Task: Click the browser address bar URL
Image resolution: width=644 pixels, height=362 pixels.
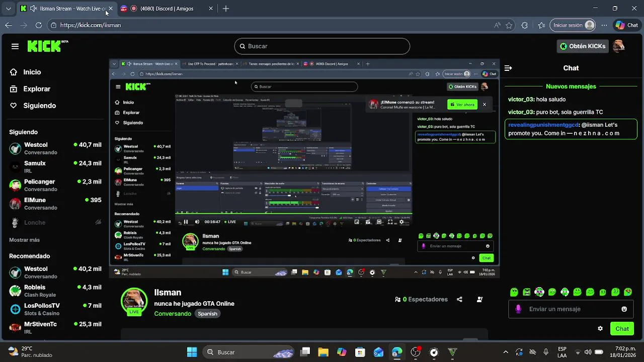Action: 91,25
